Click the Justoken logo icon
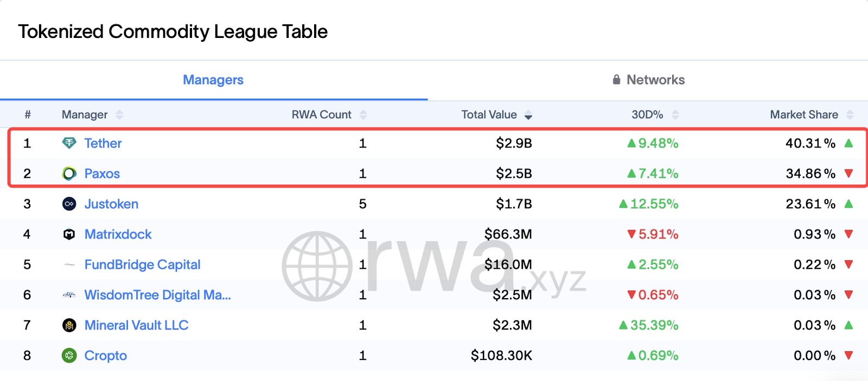The image size is (868, 381). [69, 204]
